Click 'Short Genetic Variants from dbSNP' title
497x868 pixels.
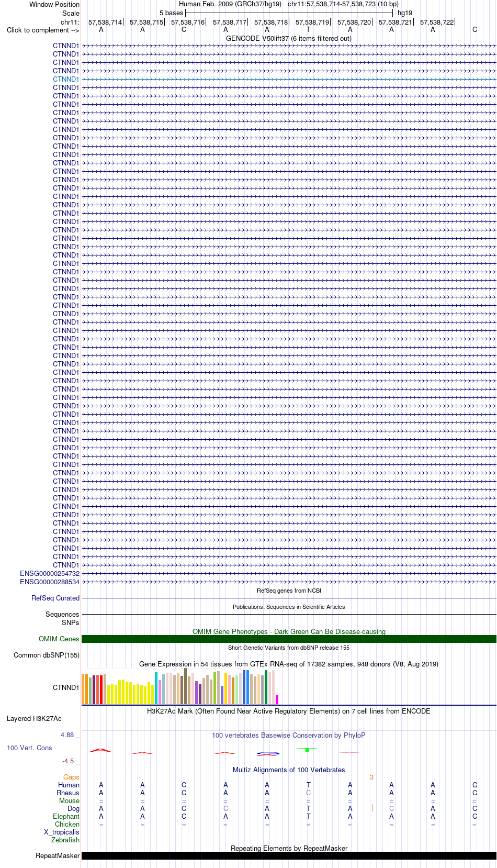click(289, 648)
